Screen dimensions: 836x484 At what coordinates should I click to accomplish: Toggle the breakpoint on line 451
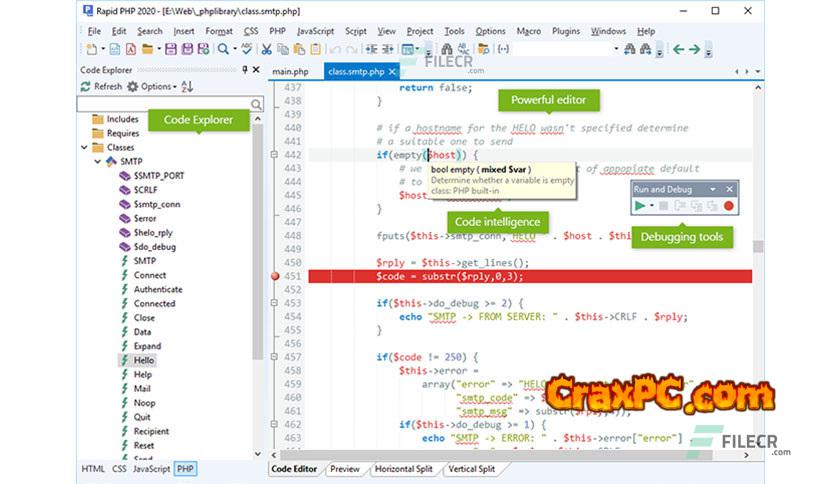click(275, 276)
